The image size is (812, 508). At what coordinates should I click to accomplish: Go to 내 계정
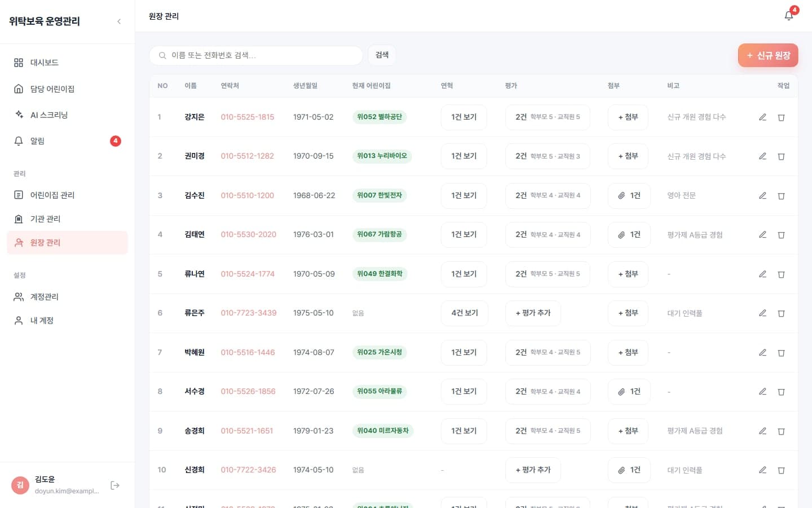pos(67,321)
